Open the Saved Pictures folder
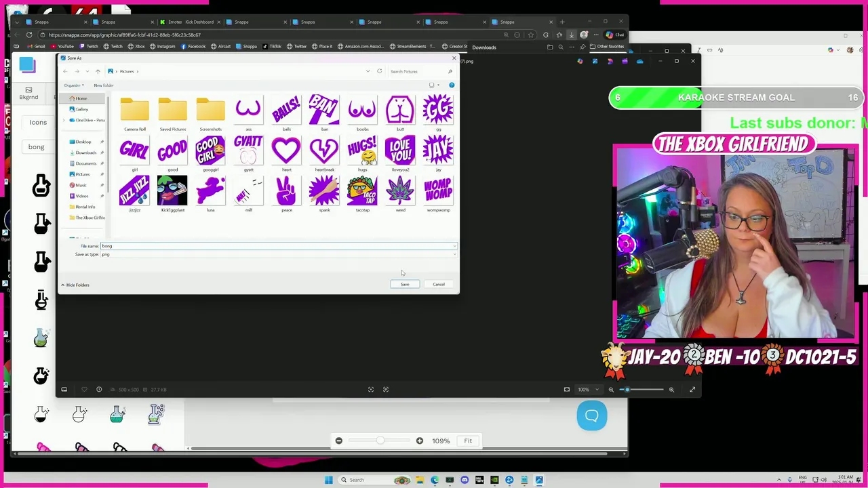The image size is (868, 488). tap(172, 114)
